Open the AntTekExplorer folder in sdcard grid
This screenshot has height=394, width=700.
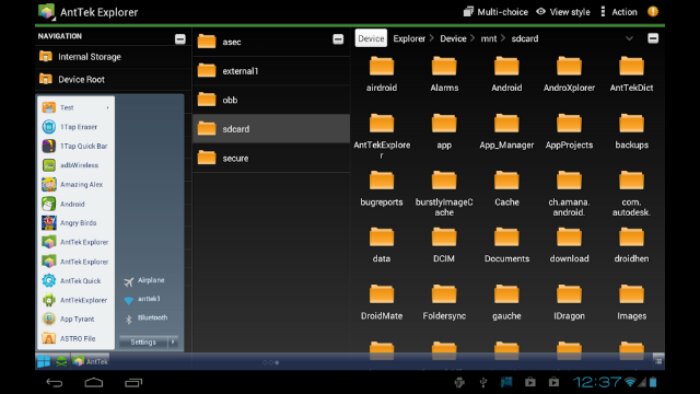[x=382, y=123]
